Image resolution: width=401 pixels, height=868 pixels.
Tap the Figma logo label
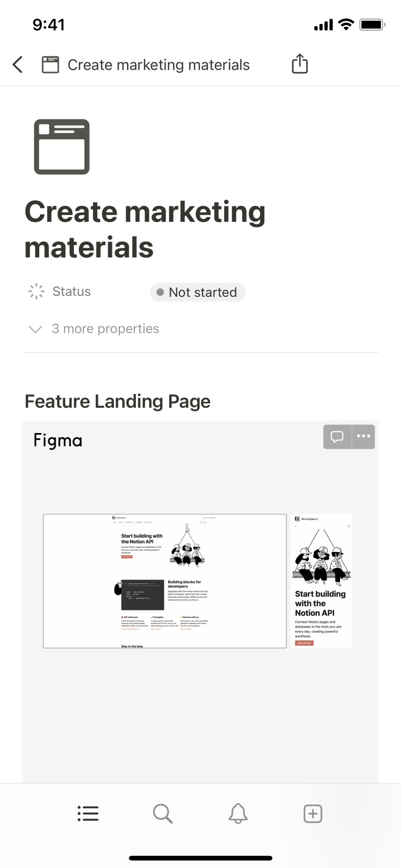pyautogui.click(x=58, y=440)
